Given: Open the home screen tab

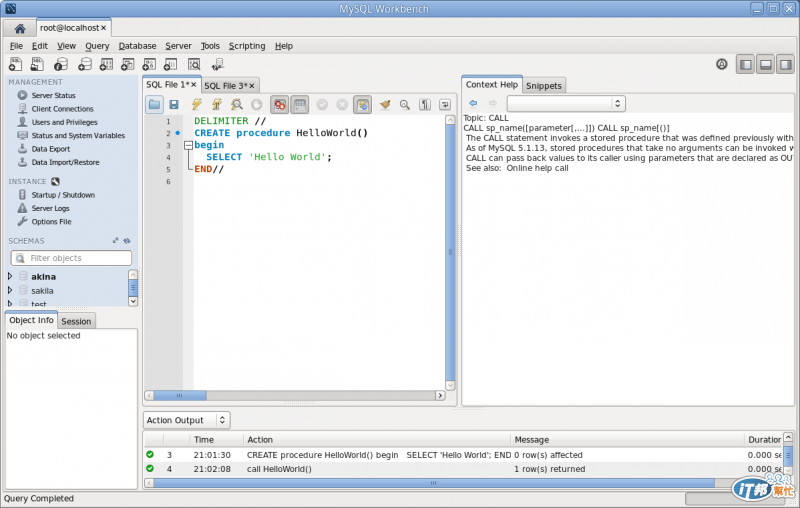Looking at the screenshot, I should click(19, 28).
